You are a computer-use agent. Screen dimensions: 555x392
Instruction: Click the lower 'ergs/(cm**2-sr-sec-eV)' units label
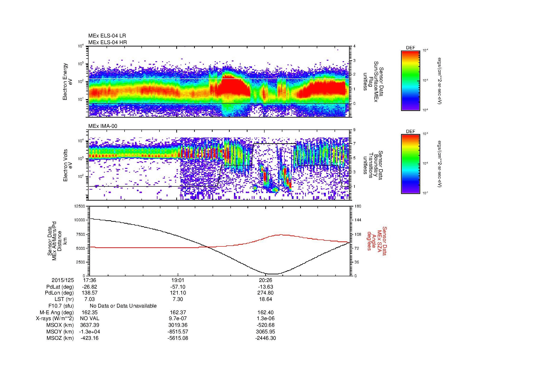pyautogui.click(x=440, y=164)
